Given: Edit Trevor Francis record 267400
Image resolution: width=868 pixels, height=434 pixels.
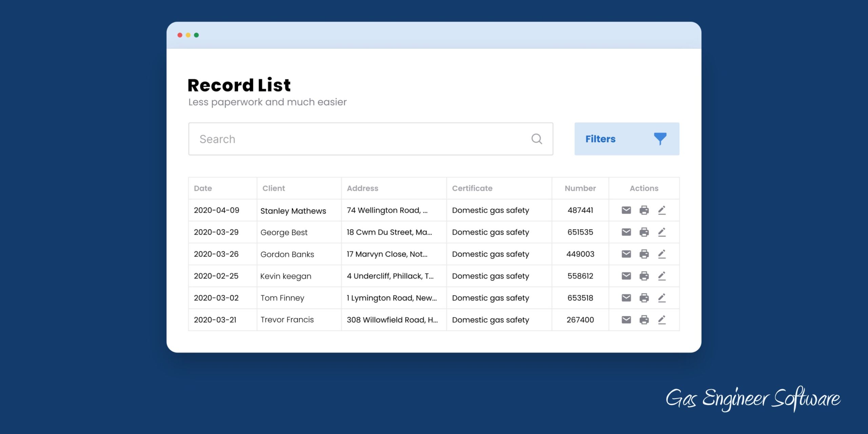Looking at the screenshot, I should click(x=662, y=319).
